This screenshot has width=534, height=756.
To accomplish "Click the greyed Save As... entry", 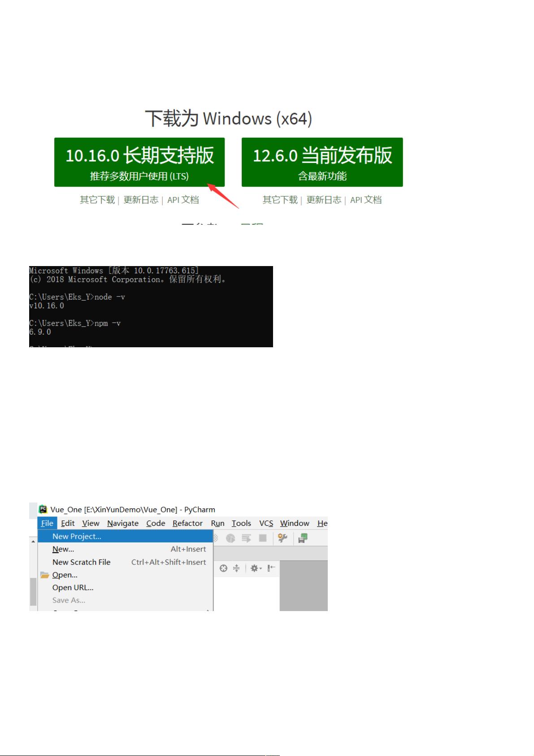I will click(126, 600).
